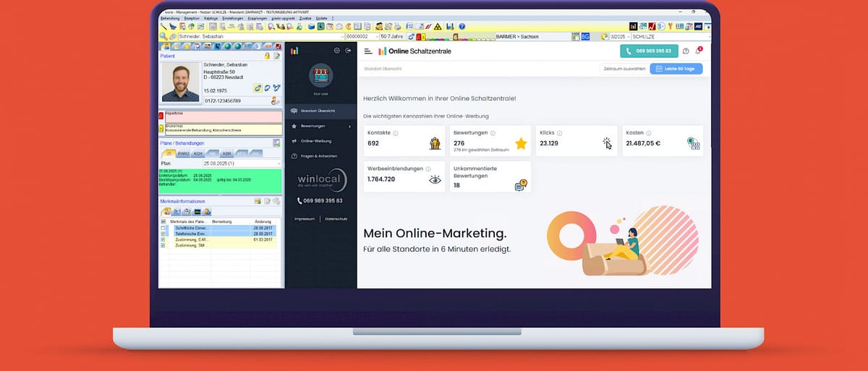Image resolution: width=868 pixels, height=371 pixels.
Task: Click the black bar chart icon in top-right toolbar
Action: tap(633, 26)
